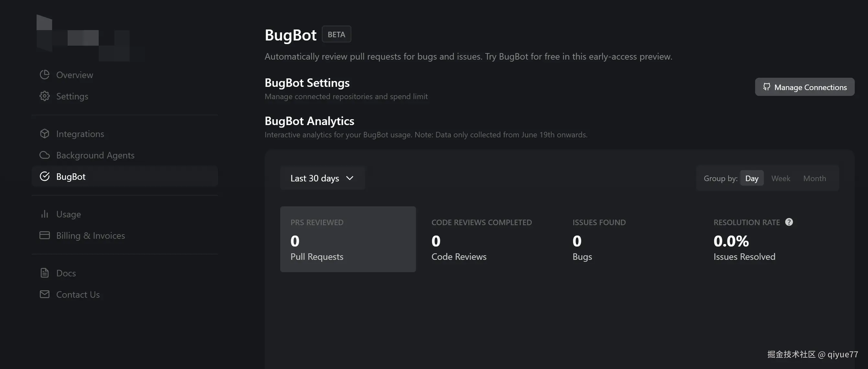The width and height of the screenshot is (868, 369).
Task: Expand date range using the chevron arrow
Action: (350, 178)
